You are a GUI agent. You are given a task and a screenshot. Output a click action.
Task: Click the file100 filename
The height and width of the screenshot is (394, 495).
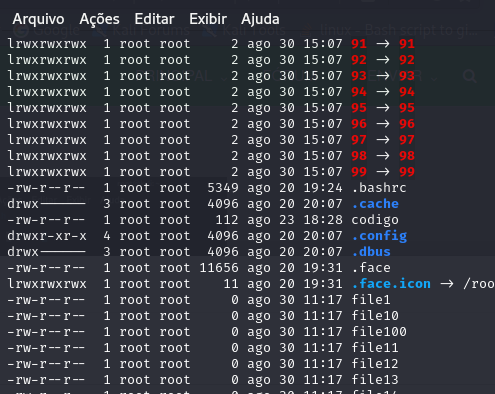tap(379, 332)
